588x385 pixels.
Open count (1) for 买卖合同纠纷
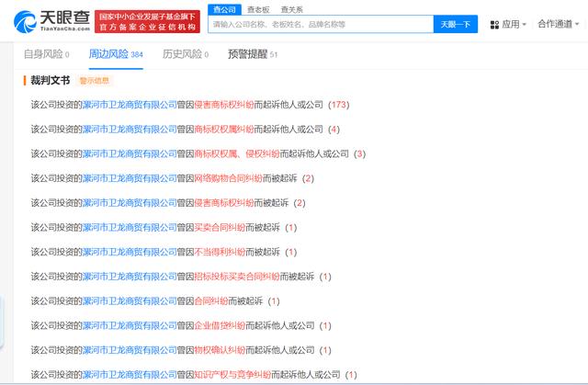290,228
